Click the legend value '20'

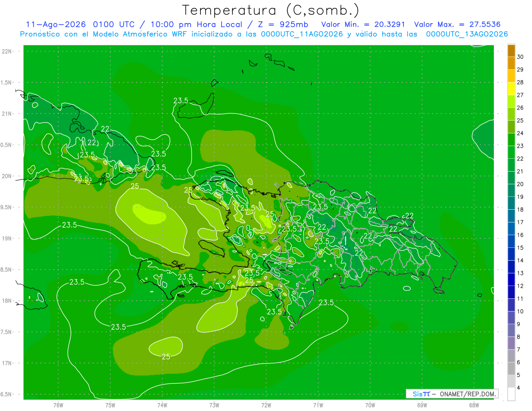[x=520, y=184]
